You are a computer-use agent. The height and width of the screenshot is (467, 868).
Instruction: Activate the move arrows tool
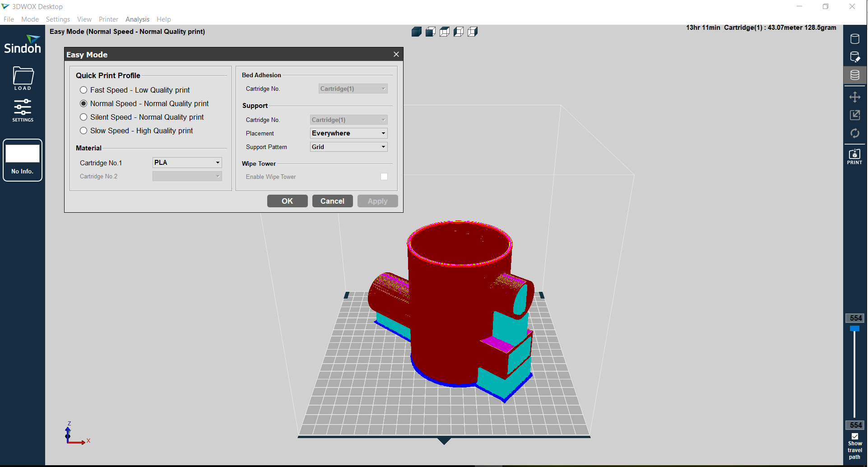[854, 97]
